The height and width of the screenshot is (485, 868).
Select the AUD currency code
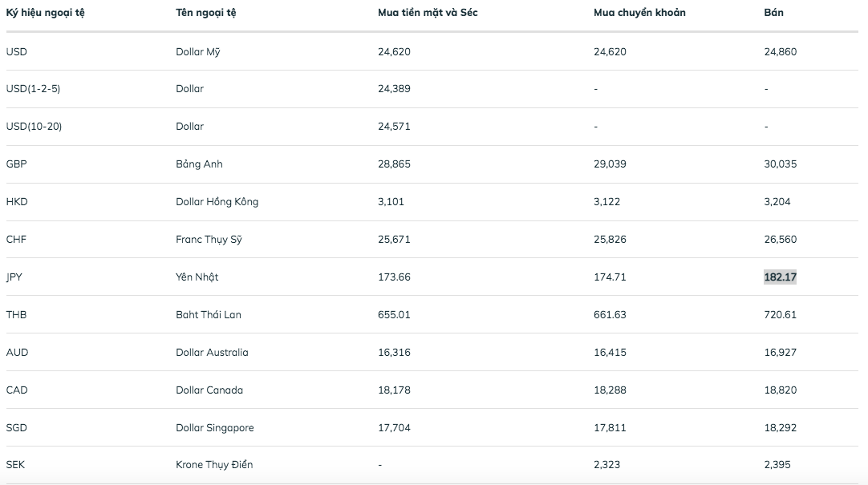[x=17, y=353]
